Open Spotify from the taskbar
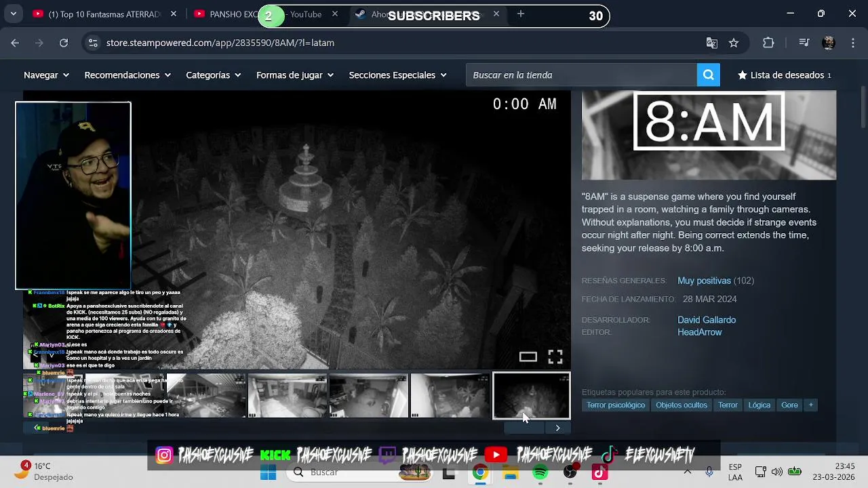Image resolution: width=868 pixels, height=488 pixels. click(540, 472)
